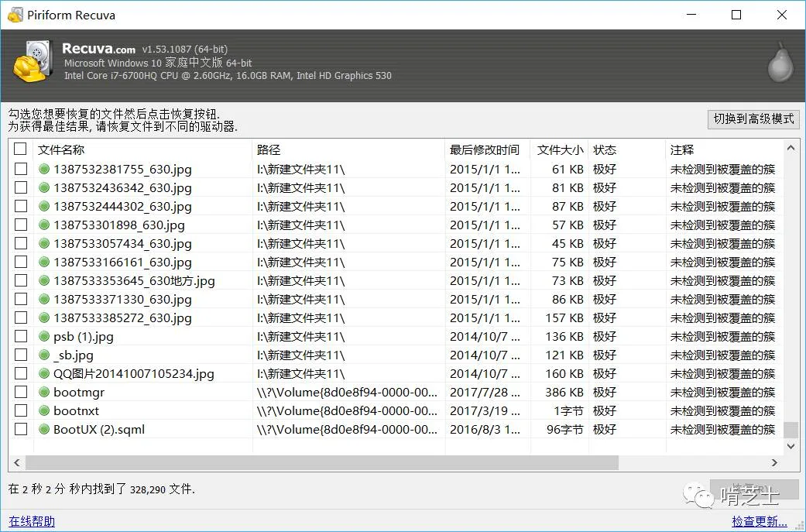Click the title bar Recuva app icon
The height and width of the screenshot is (532, 806).
[15, 15]
